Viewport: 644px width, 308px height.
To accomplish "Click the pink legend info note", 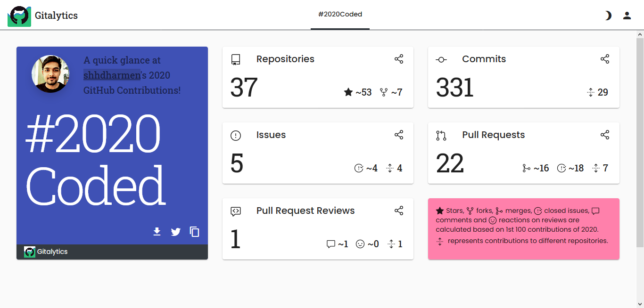I will pos(524,229).
